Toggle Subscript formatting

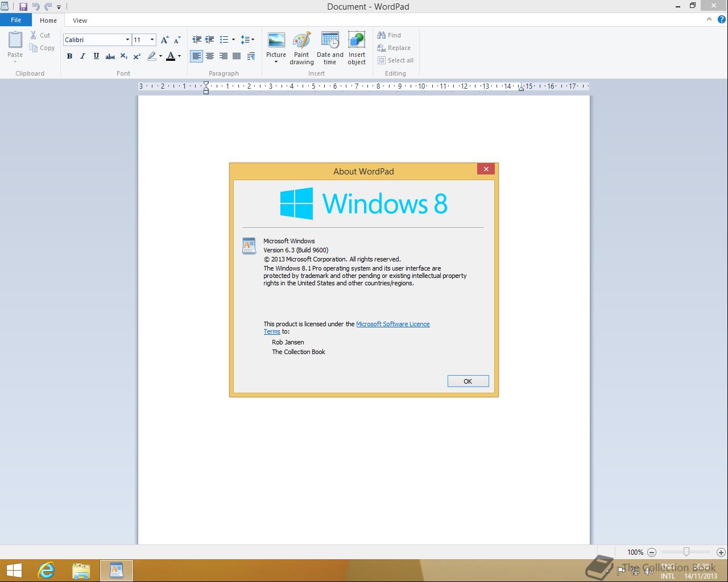tap(124, 56)
